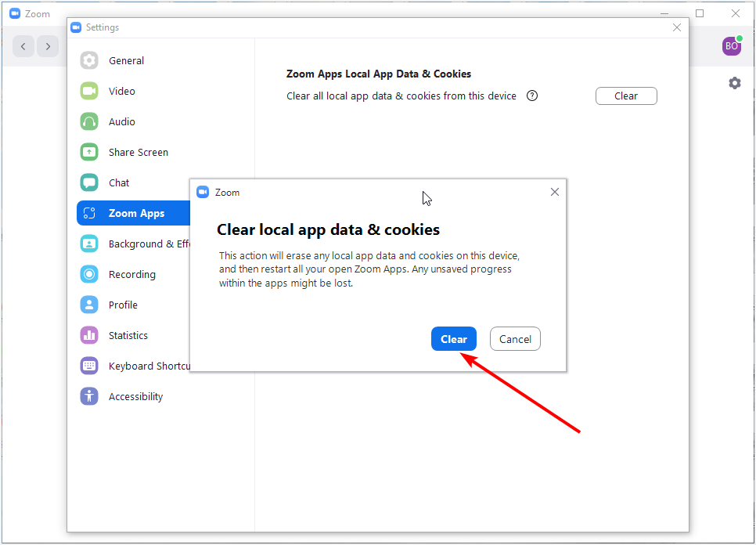Open the Share Screen tab
This screenshot has width=756, height=545.
[139, 152]
